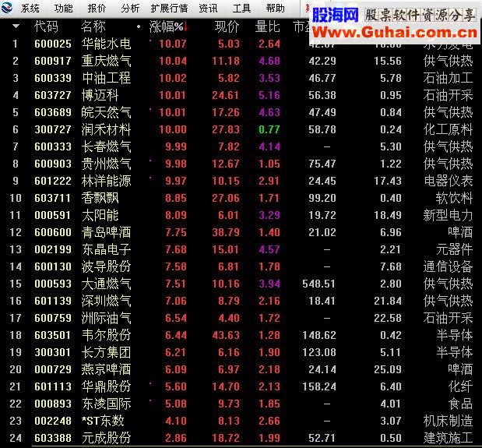Click stock code 600025
Image resolution: width=482 pixels, height=448 pixels.
(53, 44)
